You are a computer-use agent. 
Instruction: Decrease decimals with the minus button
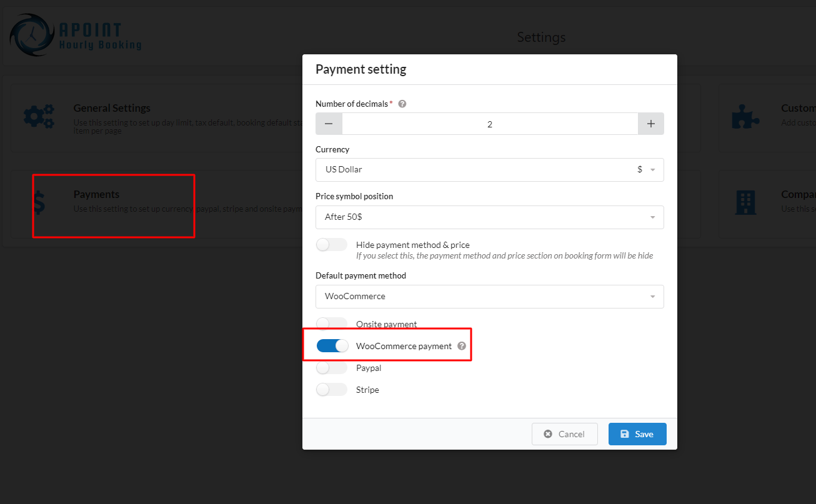[x=329, y=124]
